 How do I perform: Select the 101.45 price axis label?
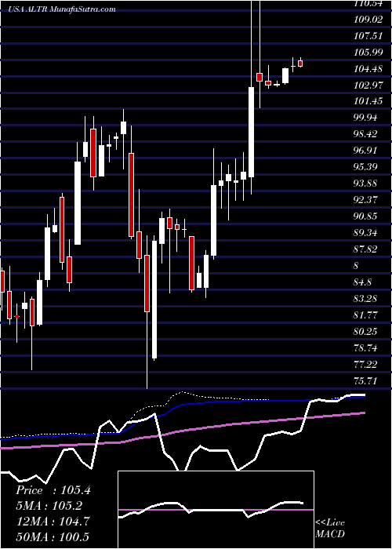pos(368,101)
